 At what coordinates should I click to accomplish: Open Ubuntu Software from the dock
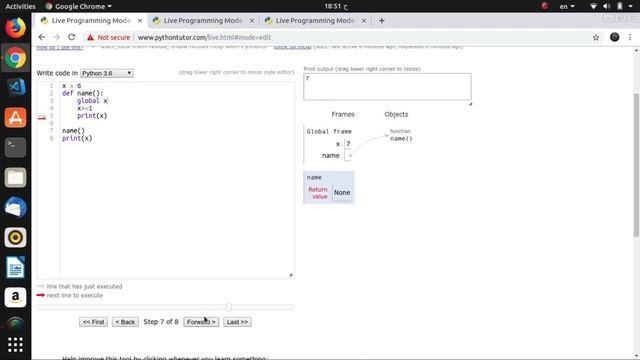(x=16, y=118)
